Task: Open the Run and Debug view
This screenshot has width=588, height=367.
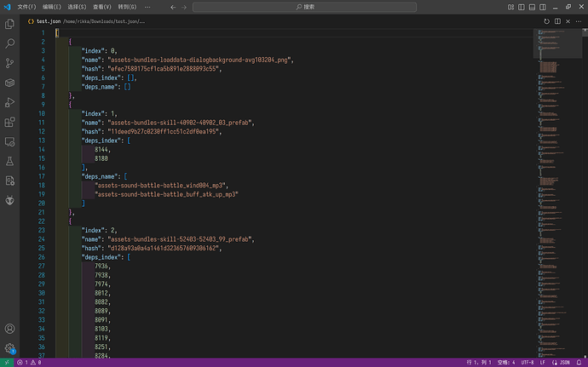Action: [9, 102]
